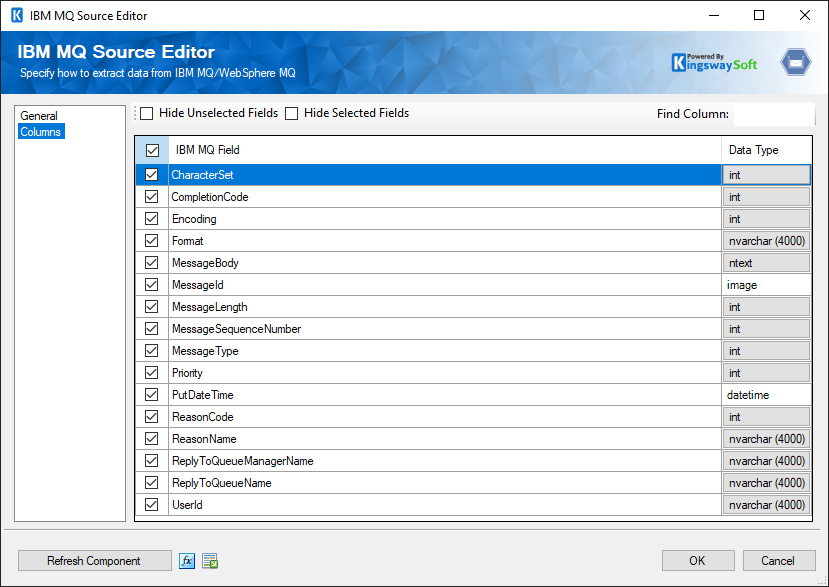829x587 pixels.
Task: Open MessageBody ntext data type cell
Action: tap(766, 263)
